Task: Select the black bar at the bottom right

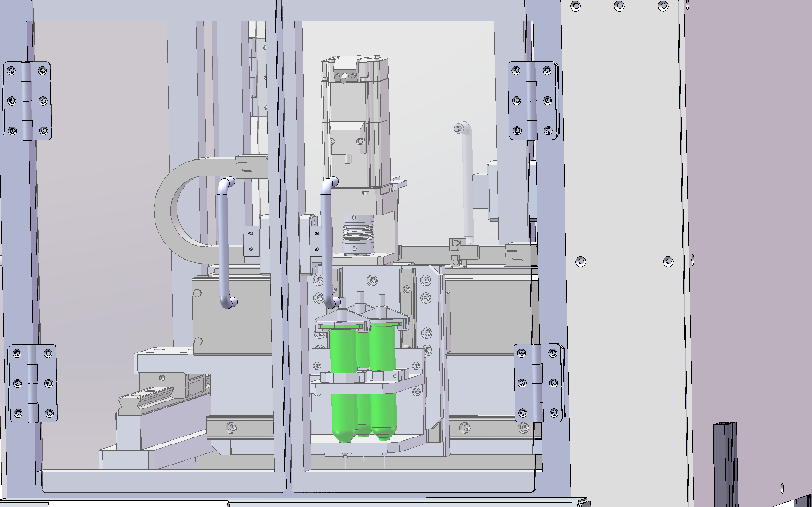Action: coord(725,464)
